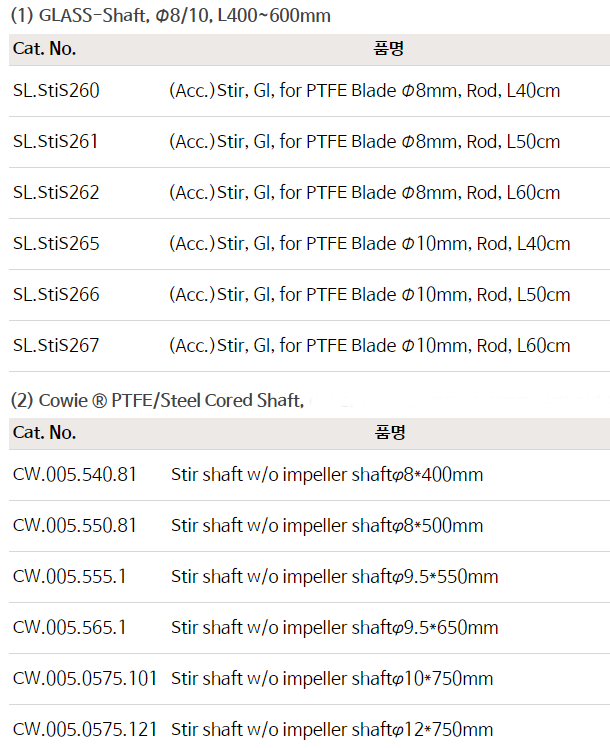Click the Φ8mm Rod L40cm description
The height and width of the screenshot is (748, 610).
pos(364,91)
